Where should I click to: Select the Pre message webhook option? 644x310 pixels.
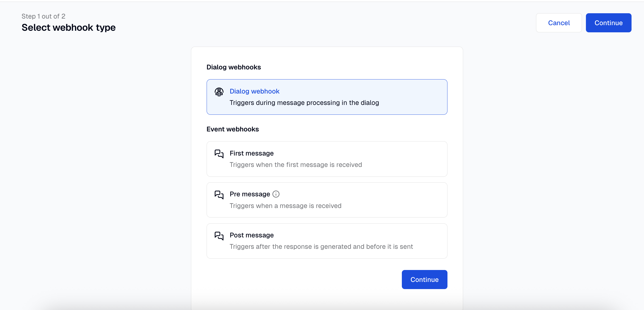[327, 200]
